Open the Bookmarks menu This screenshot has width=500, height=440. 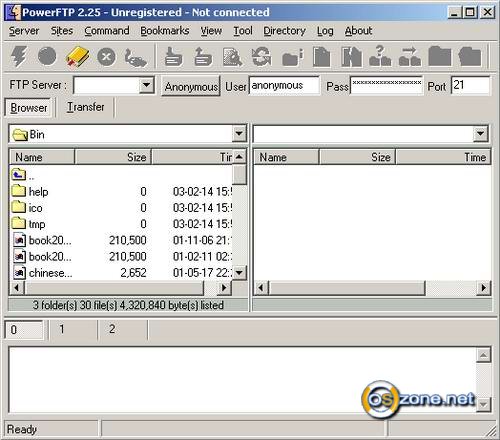165,31
